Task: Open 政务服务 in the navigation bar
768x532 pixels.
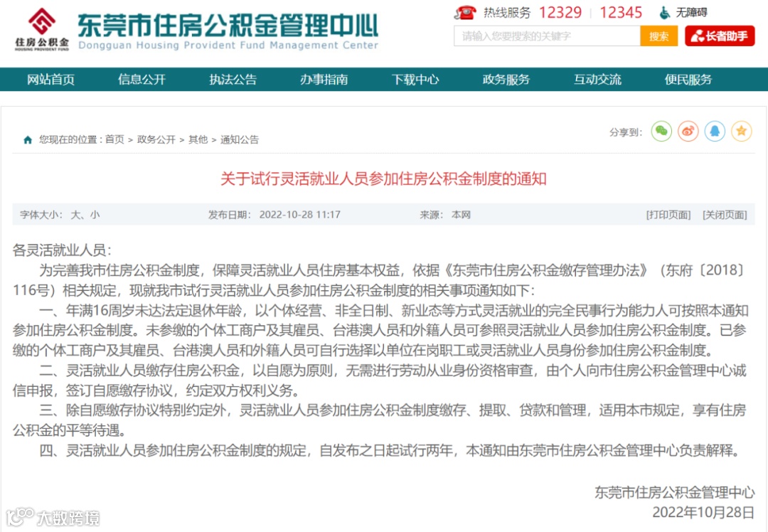Action: coord(506,80)
